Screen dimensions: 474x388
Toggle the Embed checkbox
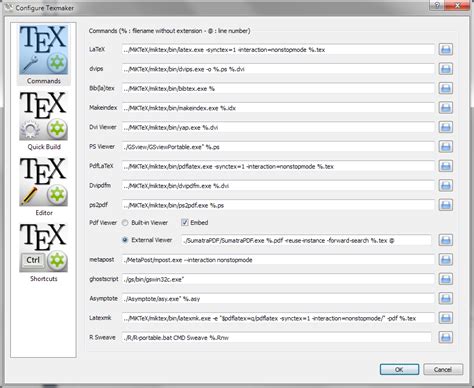[184, 222]
